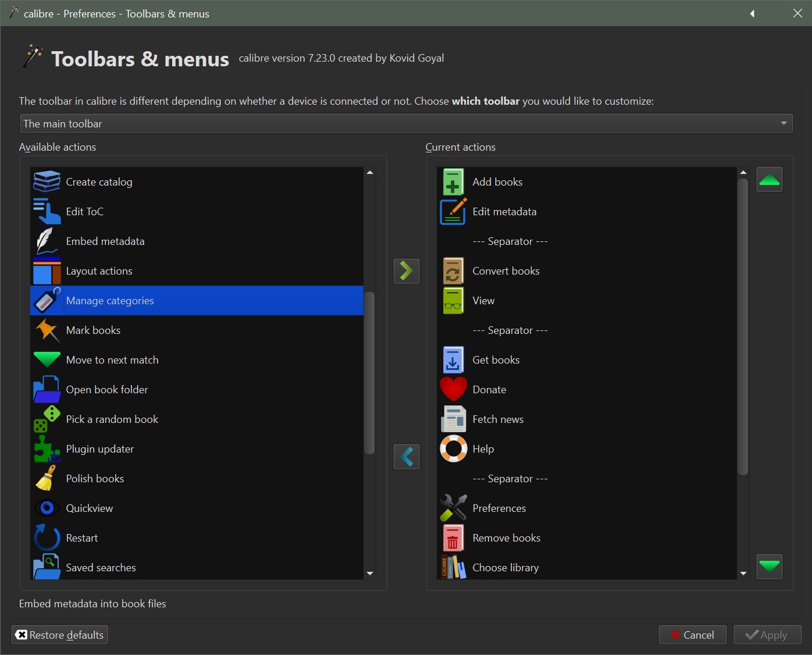Select 'Saved searches' text label
Viewport: 812px width, 655px height.
coord(101,568)
